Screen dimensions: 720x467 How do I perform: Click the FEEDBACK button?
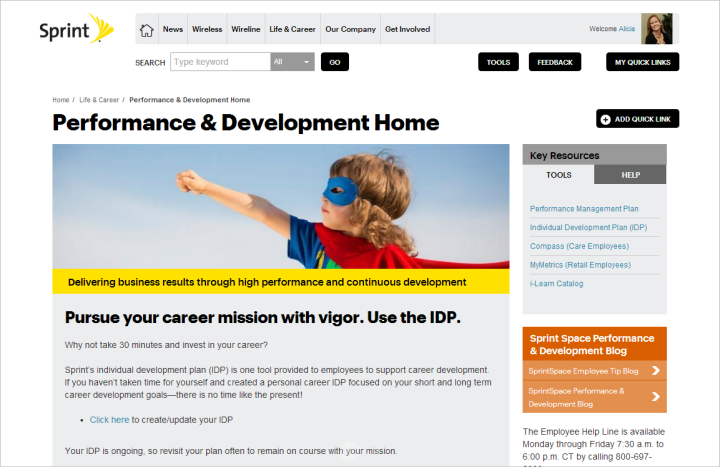tap(555, 62)
